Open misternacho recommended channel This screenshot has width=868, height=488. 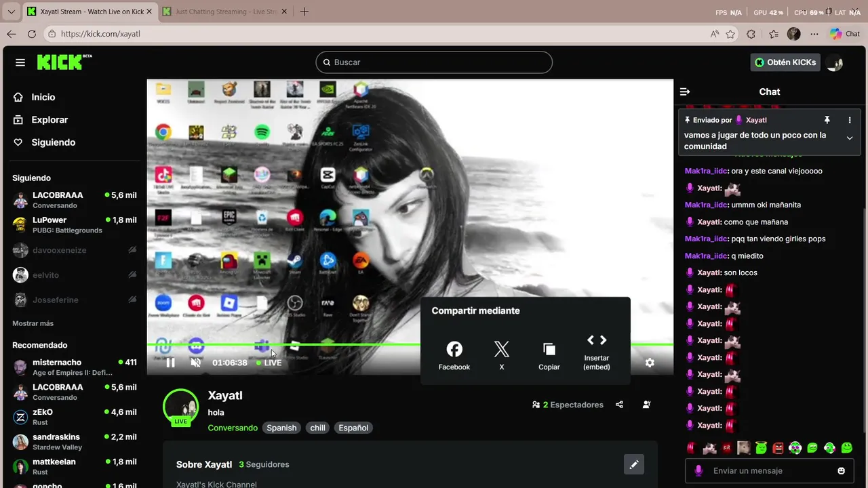[75, 367]
